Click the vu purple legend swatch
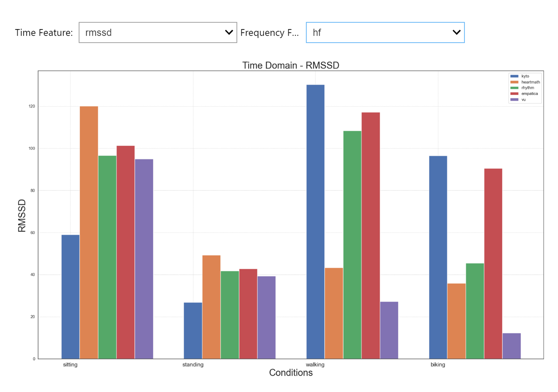The image size is (558, 392). [514, 100]
